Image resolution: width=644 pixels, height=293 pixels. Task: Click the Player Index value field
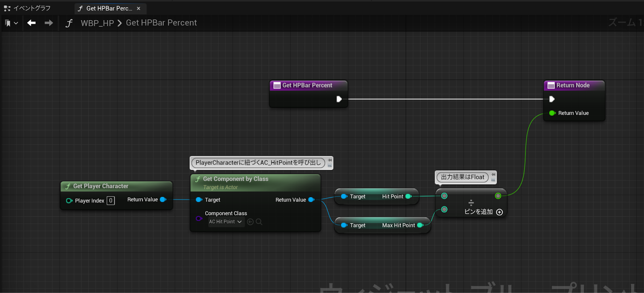[110, 201]
